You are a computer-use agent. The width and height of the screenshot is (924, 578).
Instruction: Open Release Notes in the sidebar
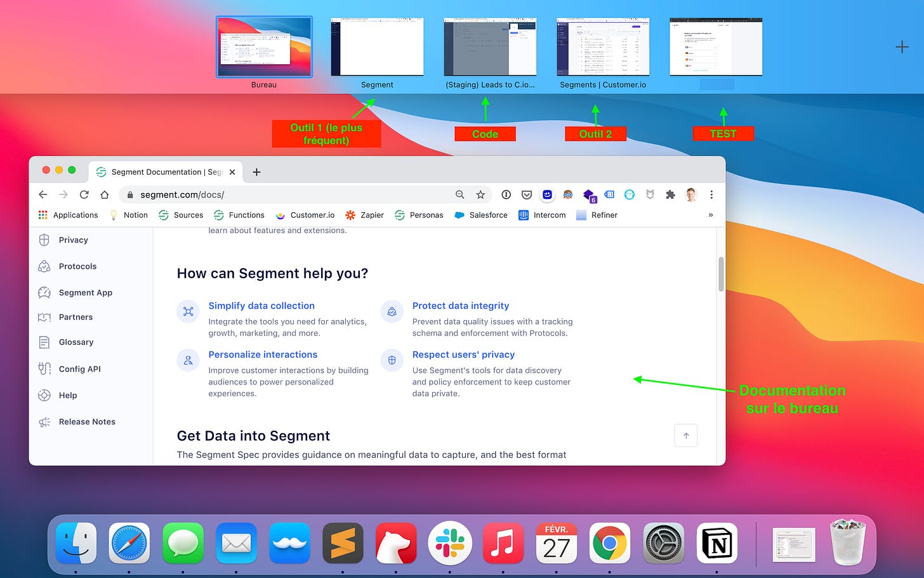[77, 422]
